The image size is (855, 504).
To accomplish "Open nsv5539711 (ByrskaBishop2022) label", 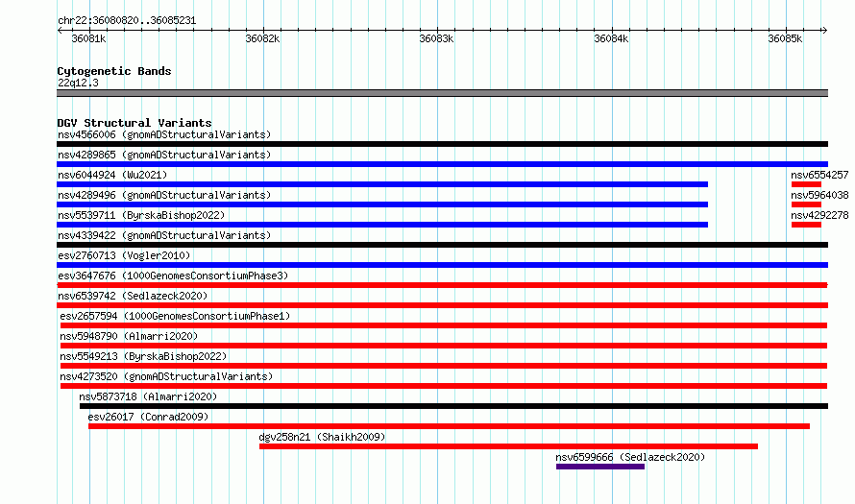I will 141,215.
